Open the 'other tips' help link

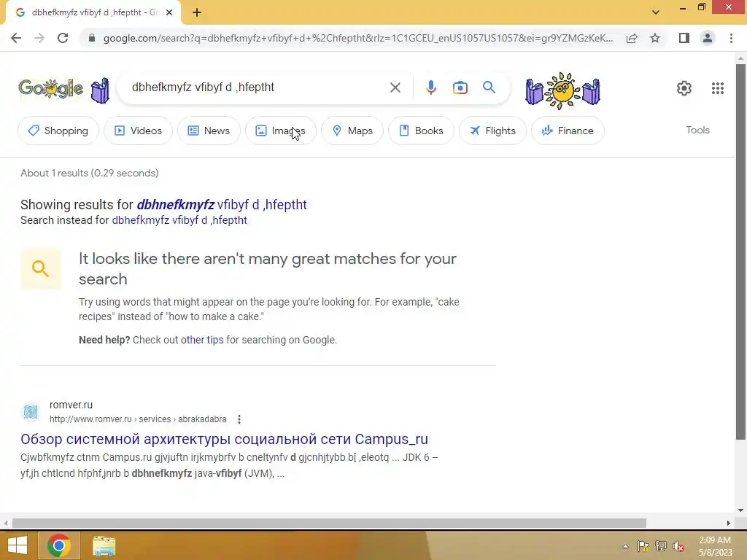[202, 340]
